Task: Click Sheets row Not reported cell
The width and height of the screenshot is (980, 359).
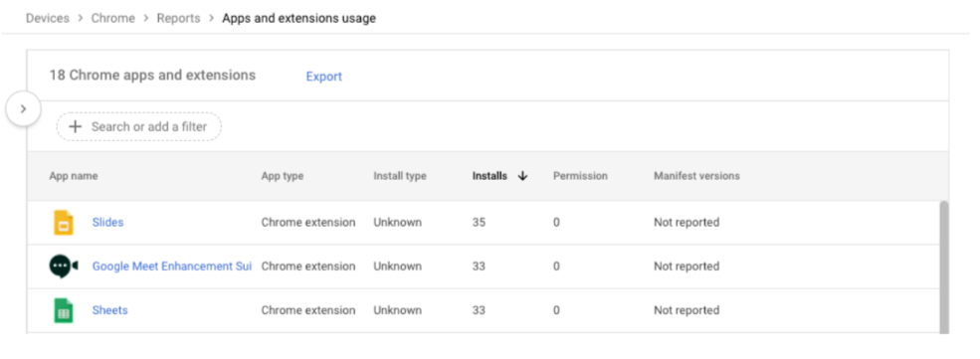Action: (x=686, y=310)
